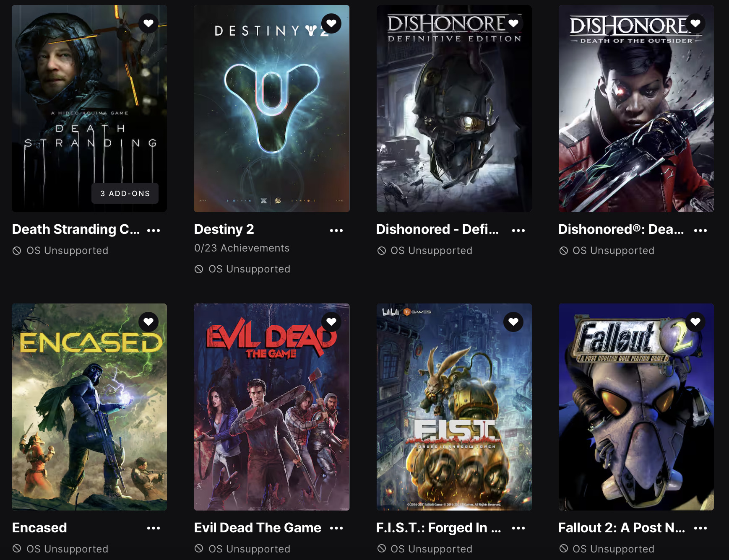Open three-dot menu for Destiny 2
729x560 pixels.
(336, 230)
